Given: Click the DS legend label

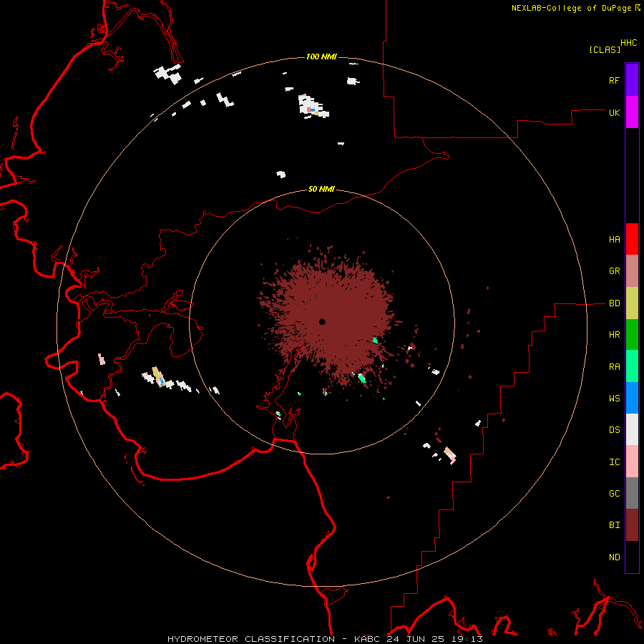Looking at the screenshot, I should (614, 430).
